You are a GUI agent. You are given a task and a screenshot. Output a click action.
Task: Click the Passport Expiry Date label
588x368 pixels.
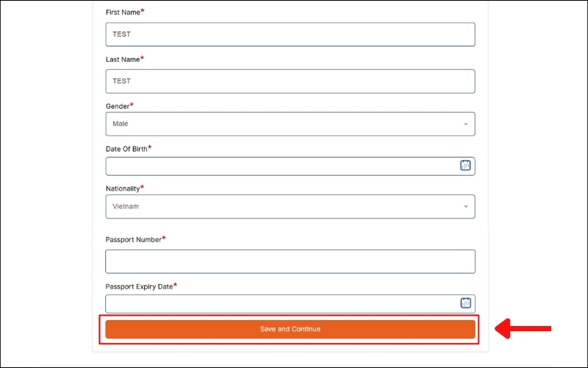[x=139, y=286]
